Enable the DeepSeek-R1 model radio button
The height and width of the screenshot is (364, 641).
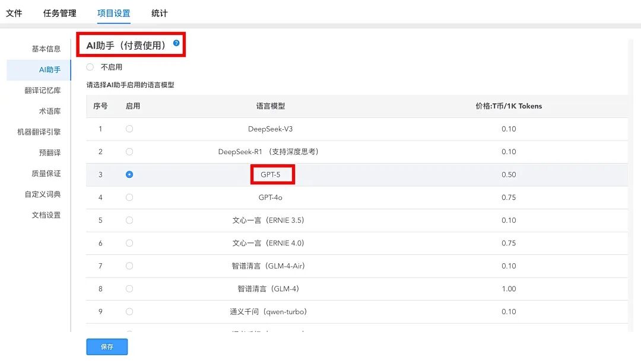point(129,152)
